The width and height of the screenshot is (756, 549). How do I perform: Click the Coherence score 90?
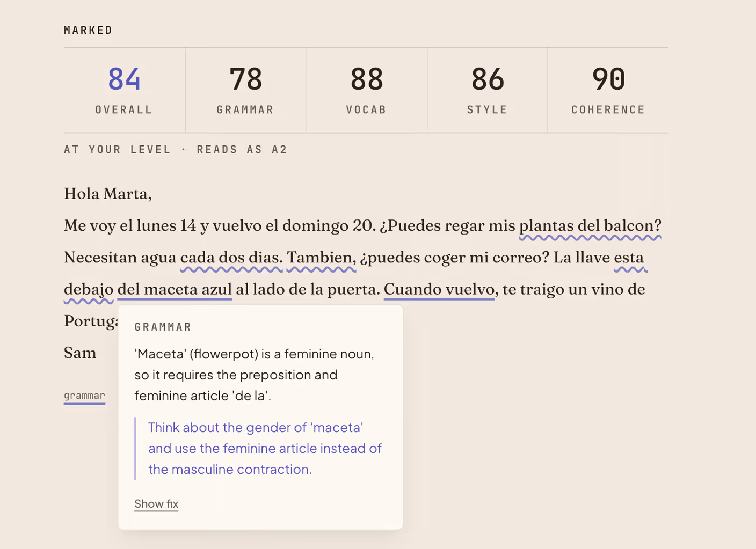point(608,79)
